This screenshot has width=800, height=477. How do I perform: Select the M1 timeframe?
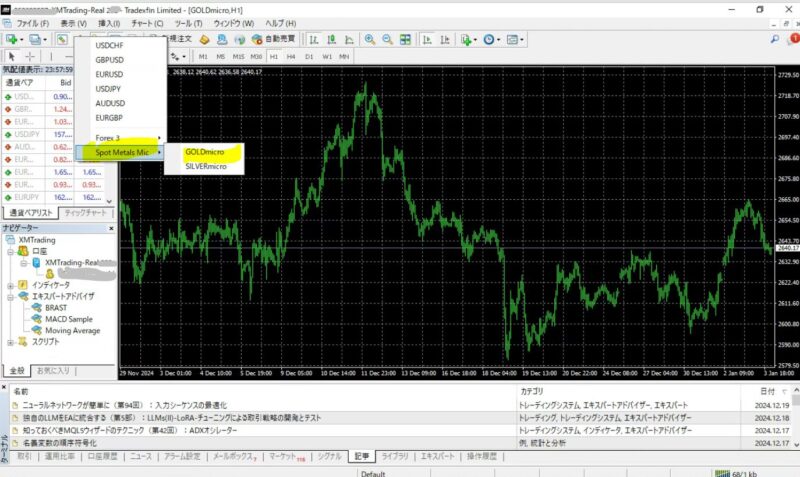[203, 57]
